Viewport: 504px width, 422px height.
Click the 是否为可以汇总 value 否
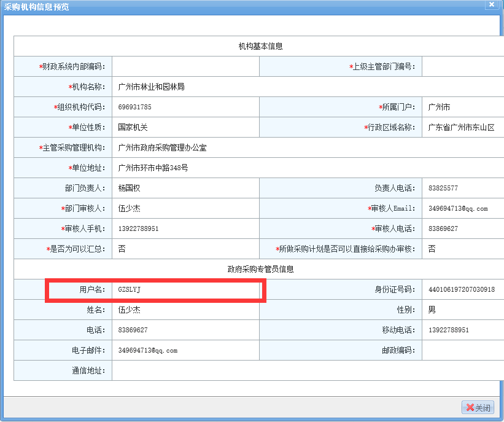point(122,249)
